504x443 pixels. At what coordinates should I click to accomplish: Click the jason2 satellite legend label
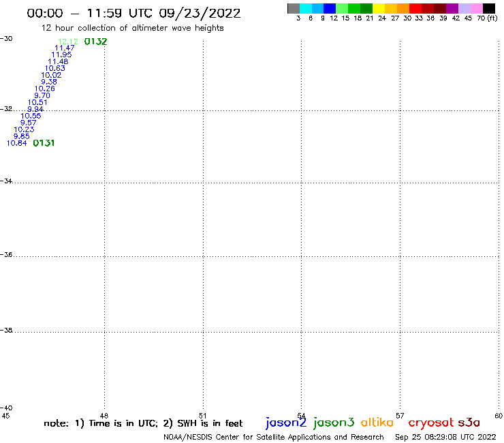[286, 423]
